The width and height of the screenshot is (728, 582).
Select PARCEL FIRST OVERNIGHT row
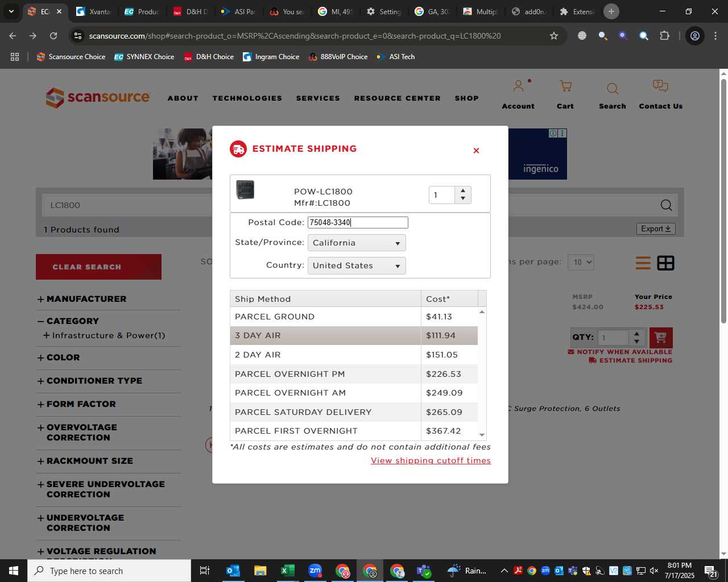354,431
